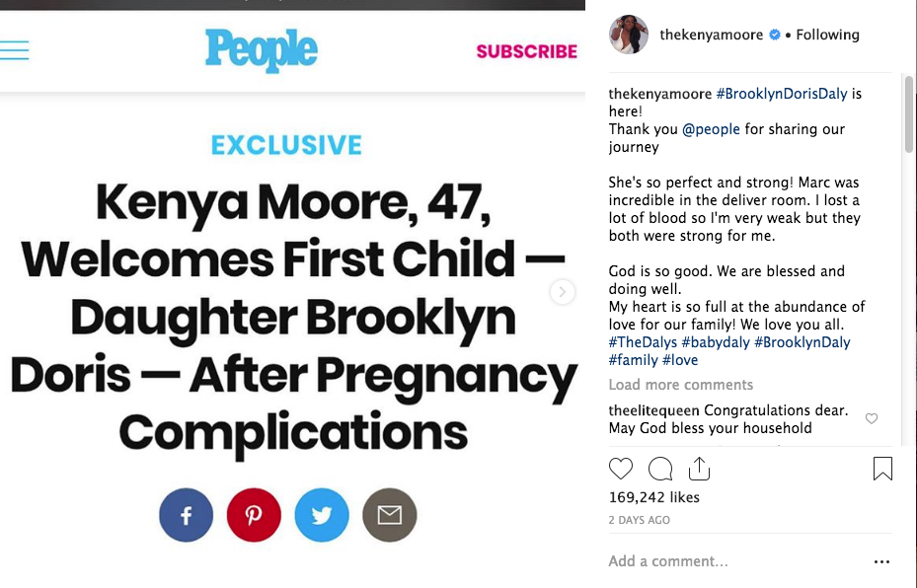The width and height of the screenshot is (917, 588).
Task: Email the article via envelope icon
Action: pyautogui.click(x=390, y=515)
